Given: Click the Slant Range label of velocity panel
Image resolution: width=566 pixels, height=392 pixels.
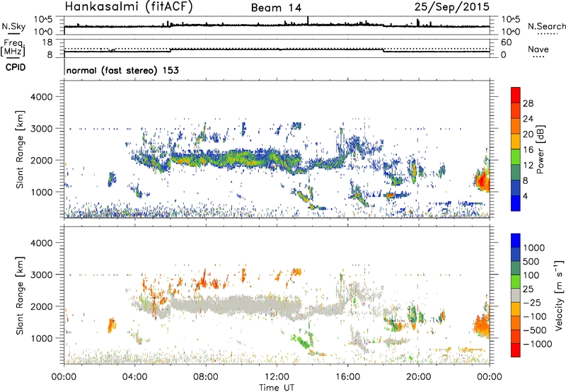Looking at the screenshot, I should [x=20, y=296].
